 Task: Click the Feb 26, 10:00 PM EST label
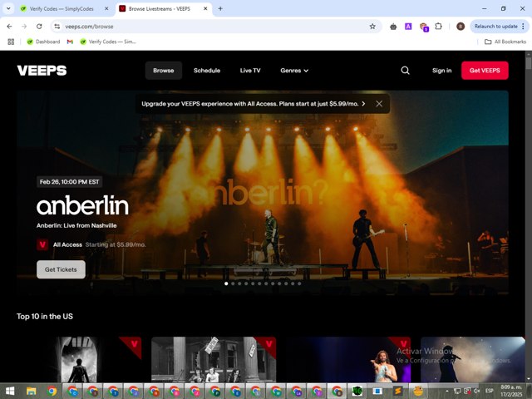point(70,182)
